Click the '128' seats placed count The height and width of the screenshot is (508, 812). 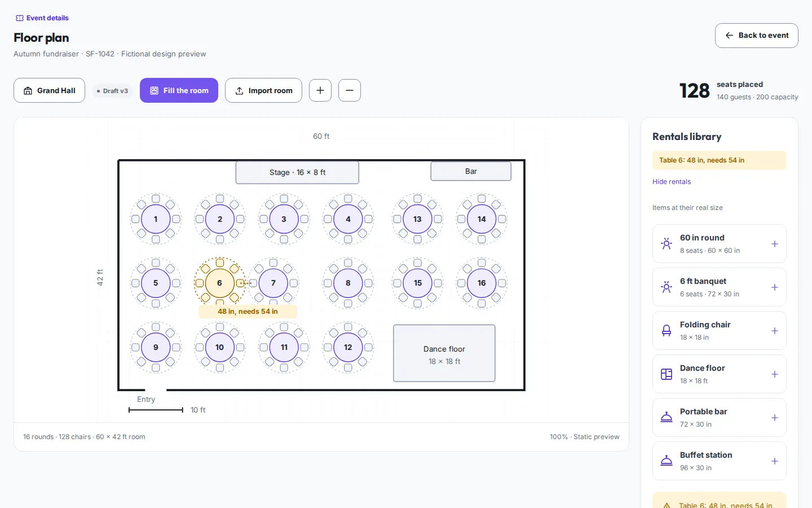pos(695,91)
